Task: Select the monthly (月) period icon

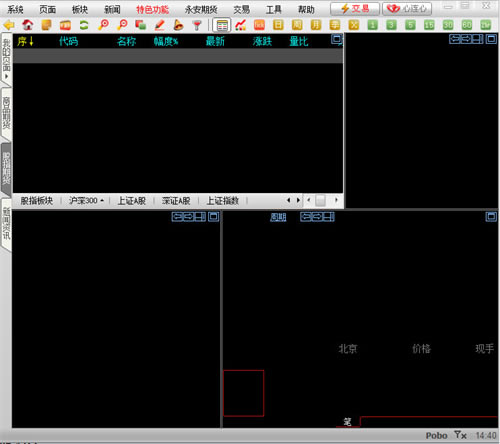Action: pos(316,25)
